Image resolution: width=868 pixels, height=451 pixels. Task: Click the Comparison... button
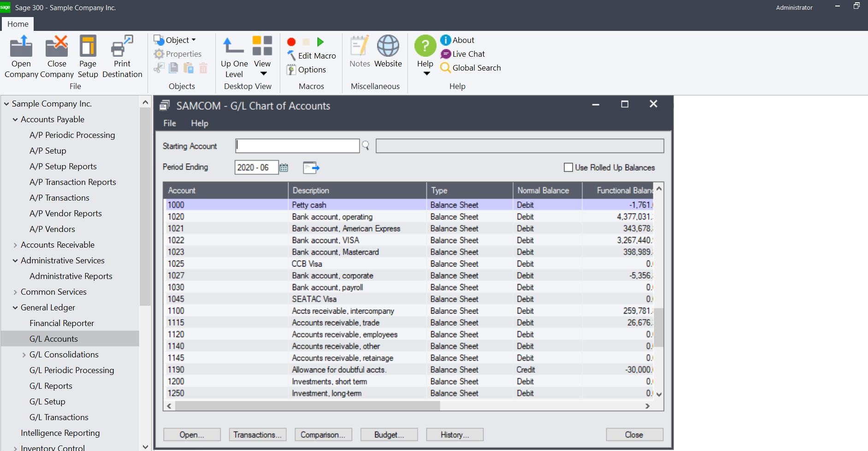click(323, 435)
